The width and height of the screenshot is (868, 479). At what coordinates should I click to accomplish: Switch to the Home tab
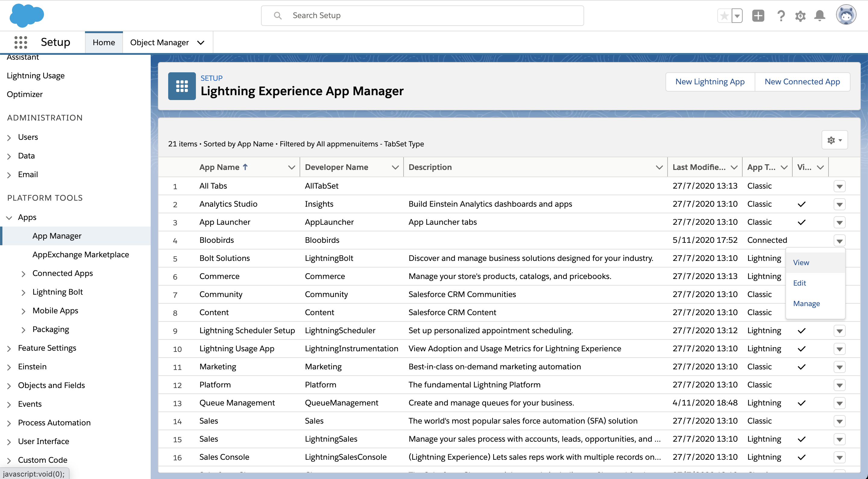[104, 42]
